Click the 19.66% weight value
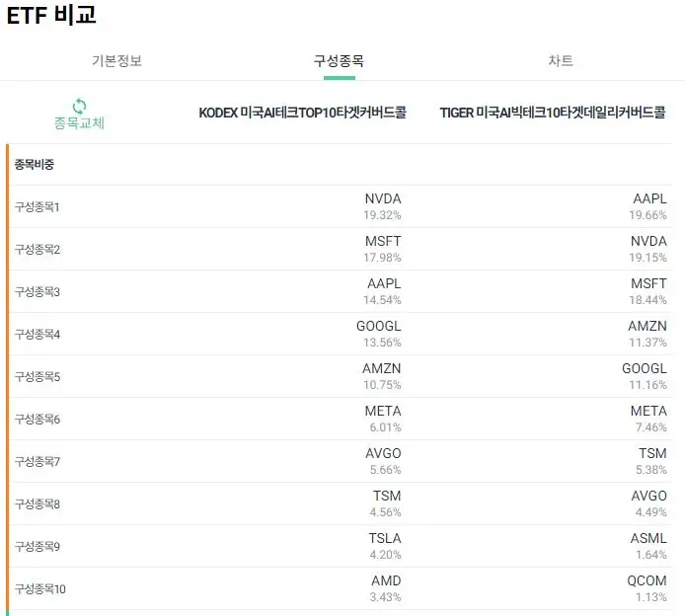 [647, 215]
